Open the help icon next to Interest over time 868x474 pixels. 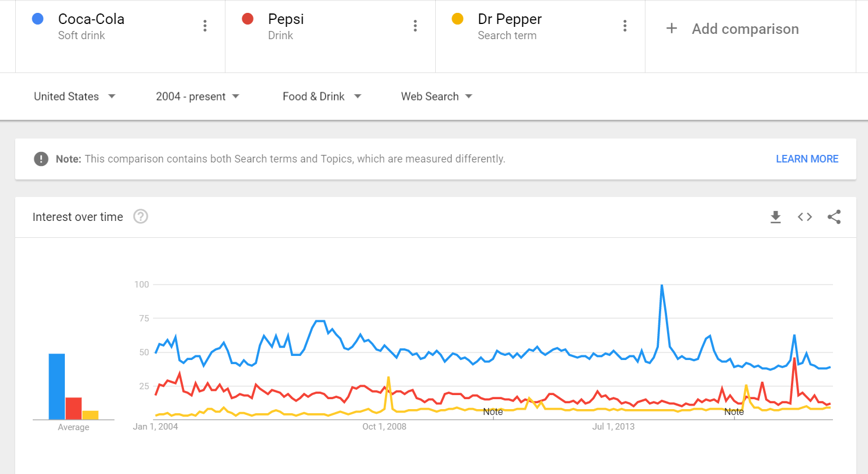pos(141,217)
